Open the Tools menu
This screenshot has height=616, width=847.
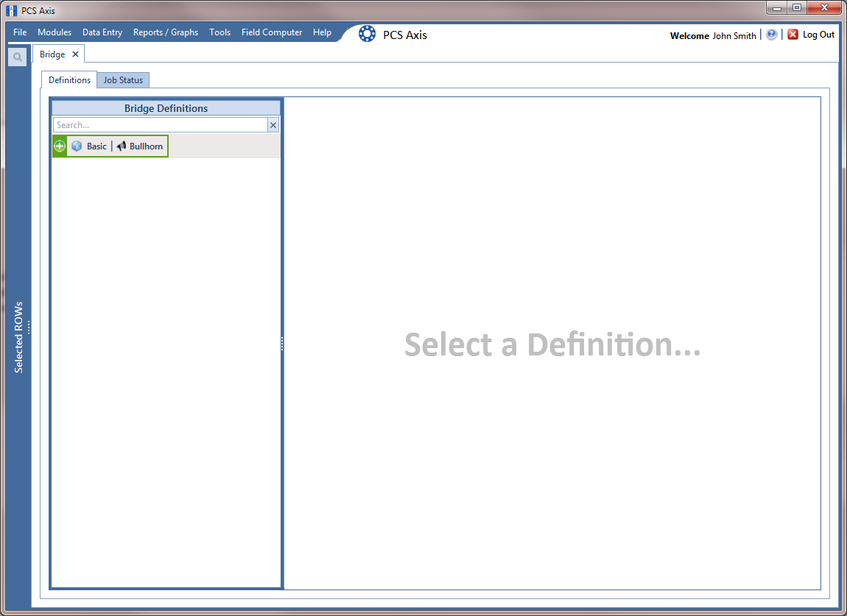[220, 32]
